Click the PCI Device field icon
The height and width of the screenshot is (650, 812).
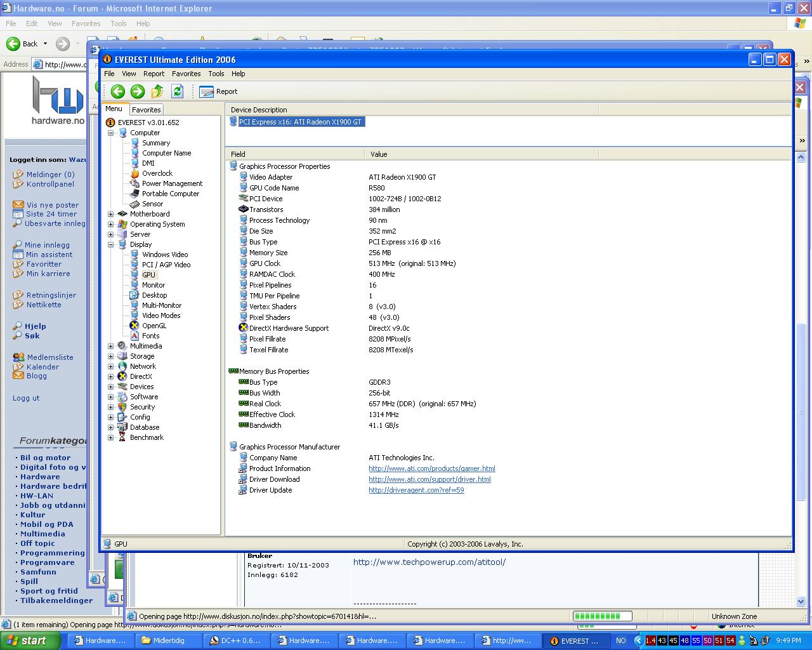243,199
